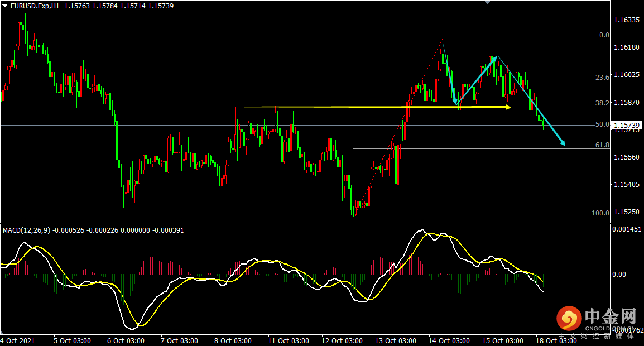
Task: Click the 14 Oct 03:00 time label
Action: coord(449,340)
